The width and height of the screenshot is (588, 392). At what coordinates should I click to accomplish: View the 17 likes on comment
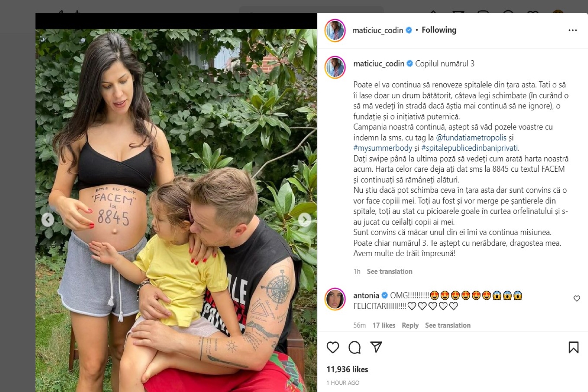click(x=384, y=325)
